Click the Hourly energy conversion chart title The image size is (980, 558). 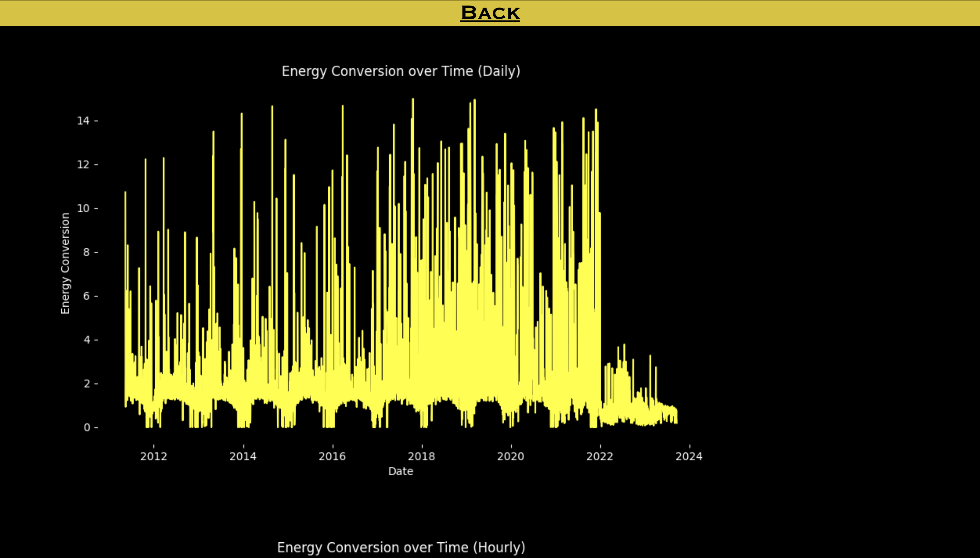401,547
